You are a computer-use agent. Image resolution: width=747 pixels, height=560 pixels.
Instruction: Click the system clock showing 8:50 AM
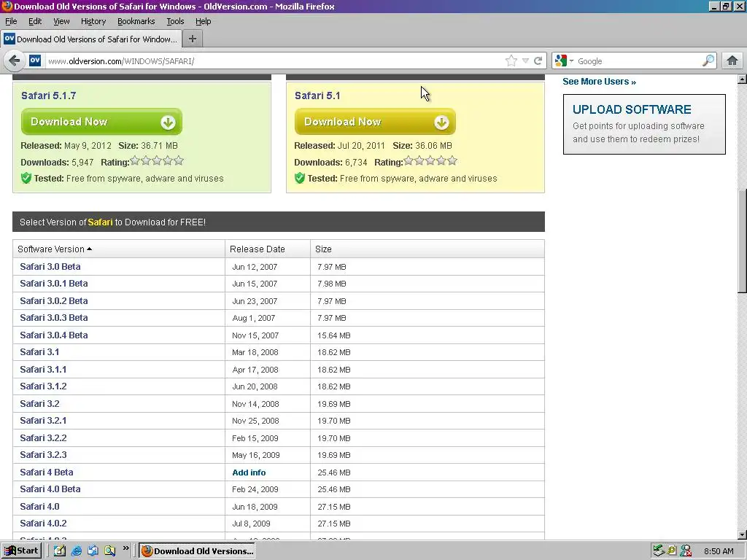click(719, 551)
